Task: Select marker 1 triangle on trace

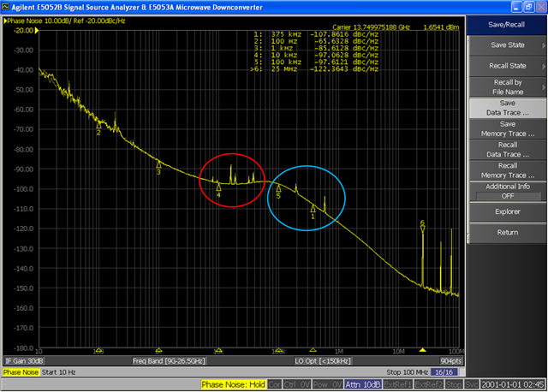Action: coord(313,209)
